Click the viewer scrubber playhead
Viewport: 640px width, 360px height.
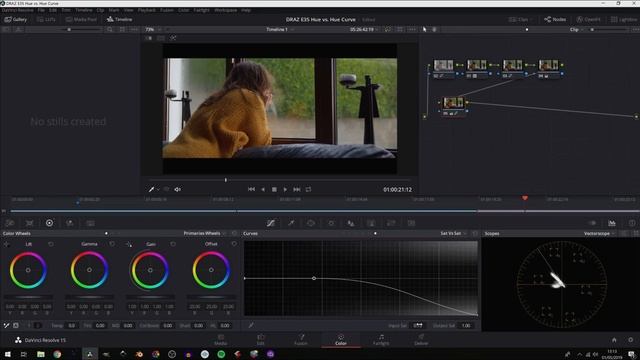pos(225,180)
